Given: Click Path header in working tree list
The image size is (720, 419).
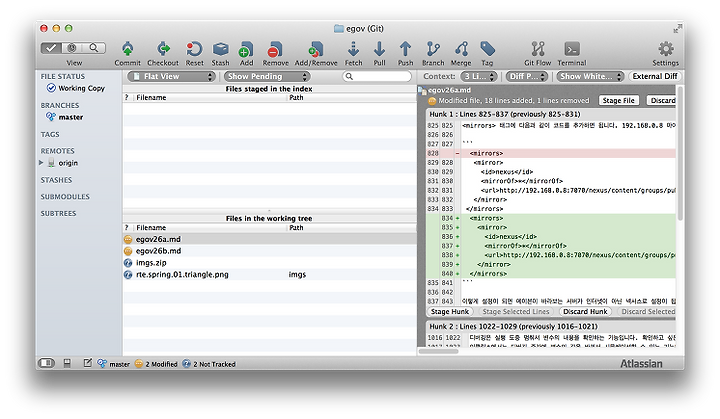Looking at the screenshot, I should click(x=296, y=227).
